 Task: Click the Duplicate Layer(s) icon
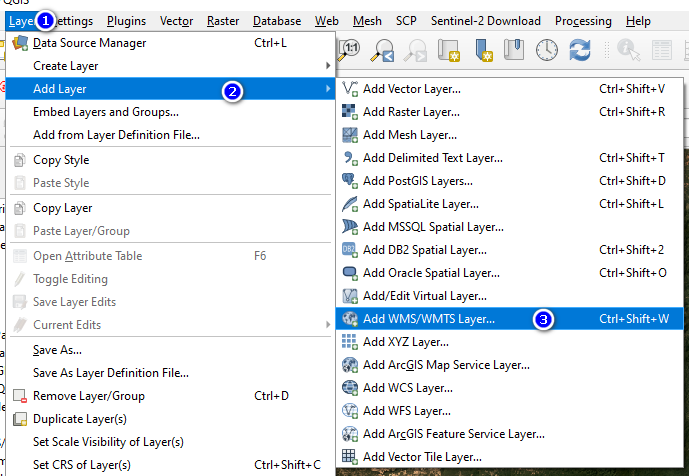point(20,419)
